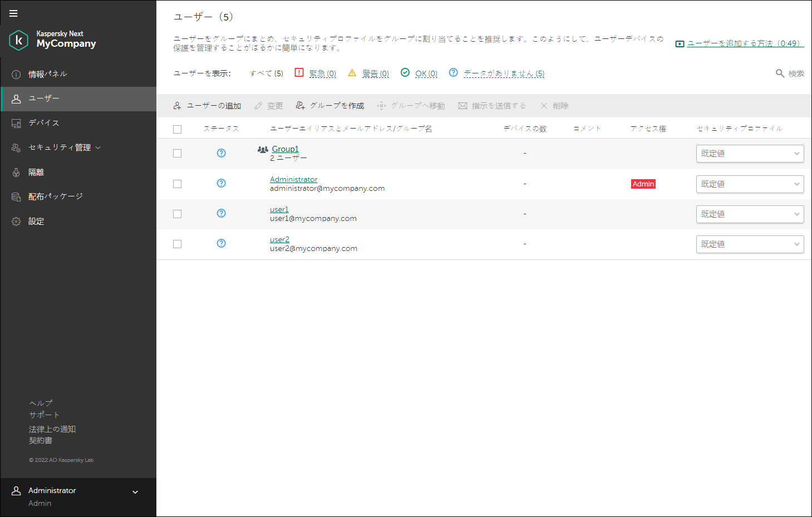Toggle the select-all checkbox in header
The height and width of the screenshot is (517, 812).
(x=178, y=129)
